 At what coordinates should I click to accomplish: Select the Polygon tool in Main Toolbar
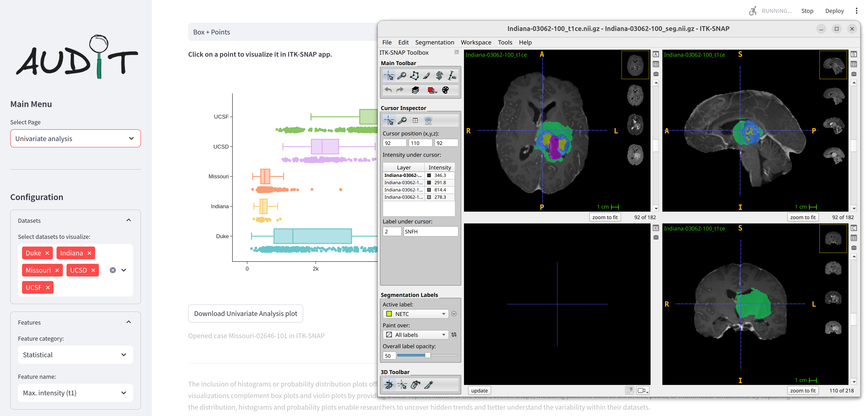pos(414,76)
